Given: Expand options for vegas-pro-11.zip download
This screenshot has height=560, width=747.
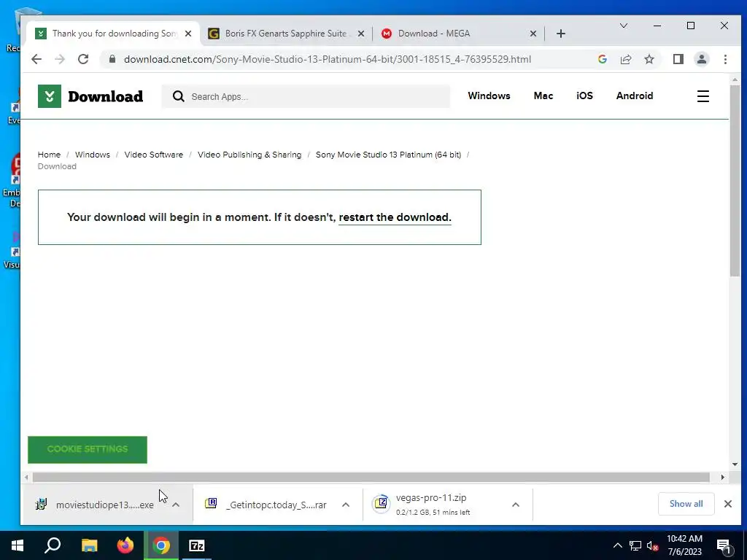Looking at the screenshot, I should click(516, 505).
